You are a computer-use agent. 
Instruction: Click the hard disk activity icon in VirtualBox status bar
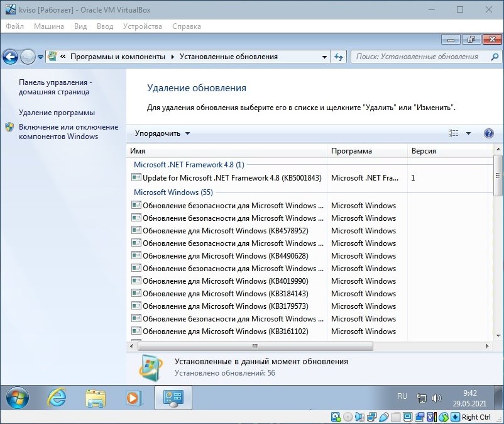point(334,416)
